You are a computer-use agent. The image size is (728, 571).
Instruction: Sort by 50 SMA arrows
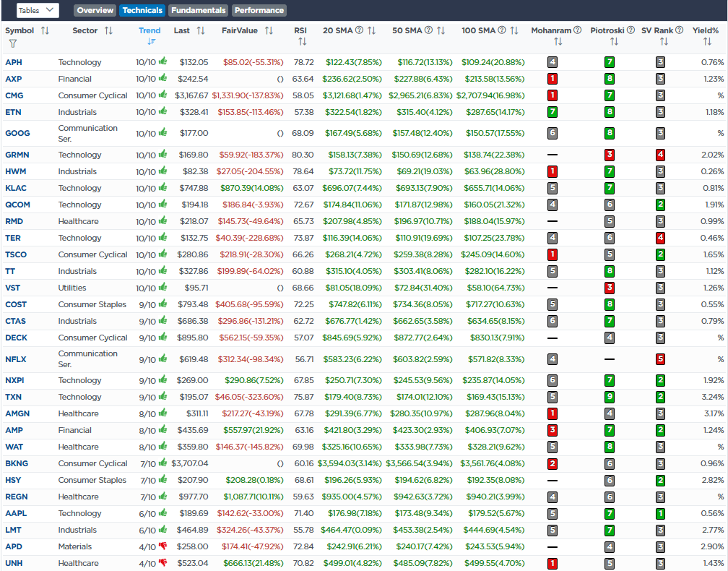pos(441,30)
